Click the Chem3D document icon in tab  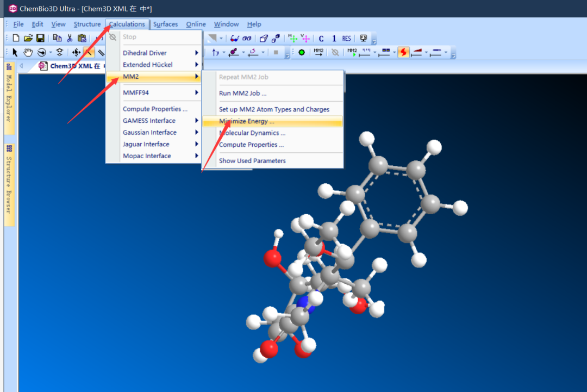[43, 66]
